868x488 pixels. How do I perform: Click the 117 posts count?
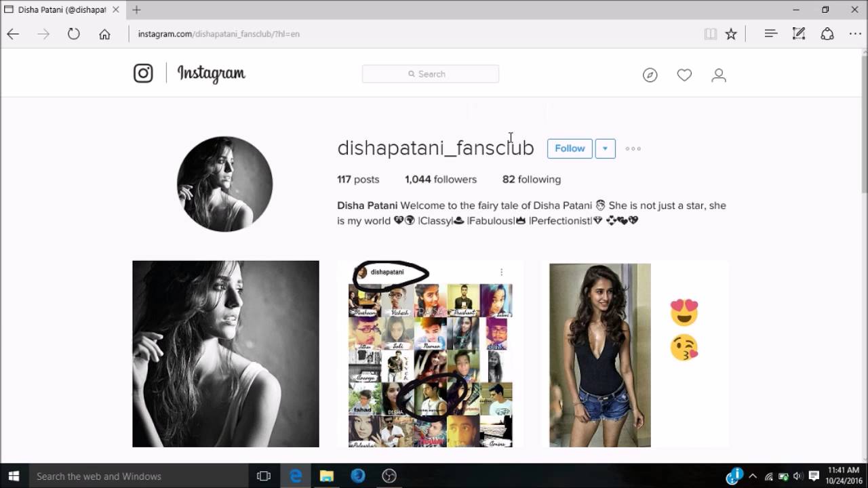pos(358,180)
